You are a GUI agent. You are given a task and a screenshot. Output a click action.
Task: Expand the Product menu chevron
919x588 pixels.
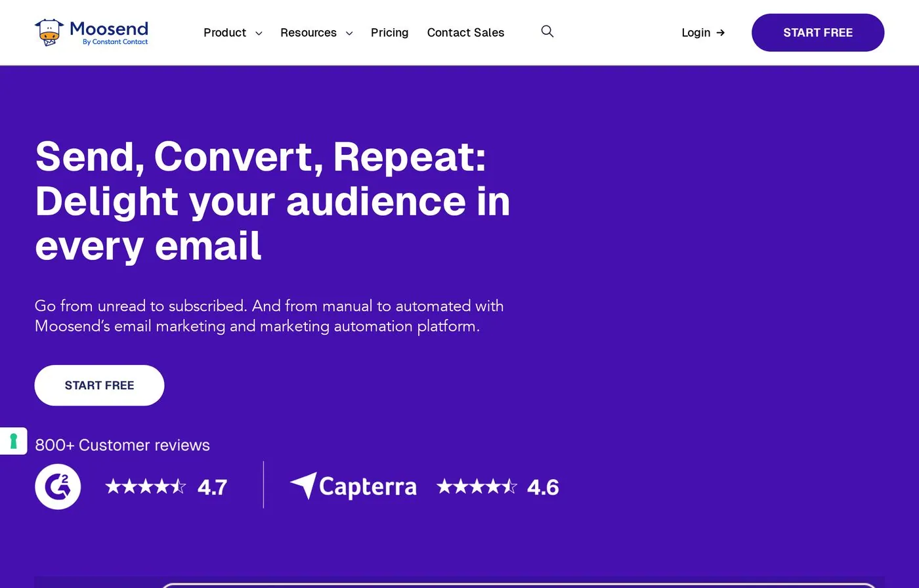[259, 33]
